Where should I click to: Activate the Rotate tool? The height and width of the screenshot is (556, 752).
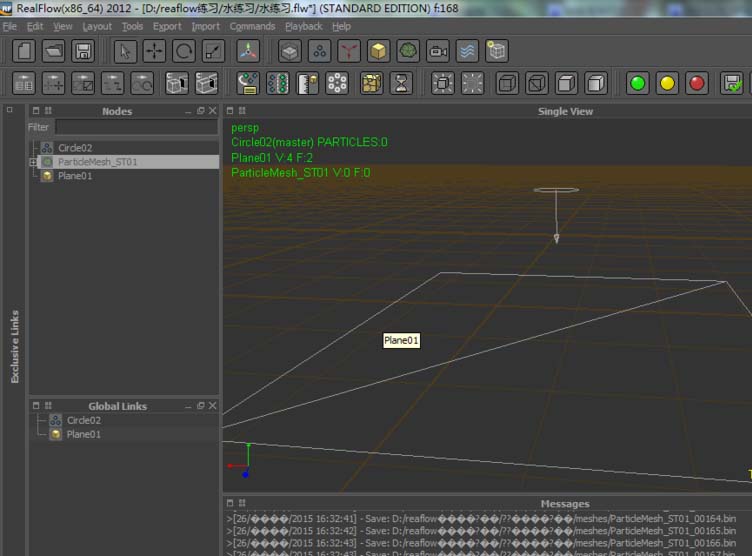click(x=184, y=51)
